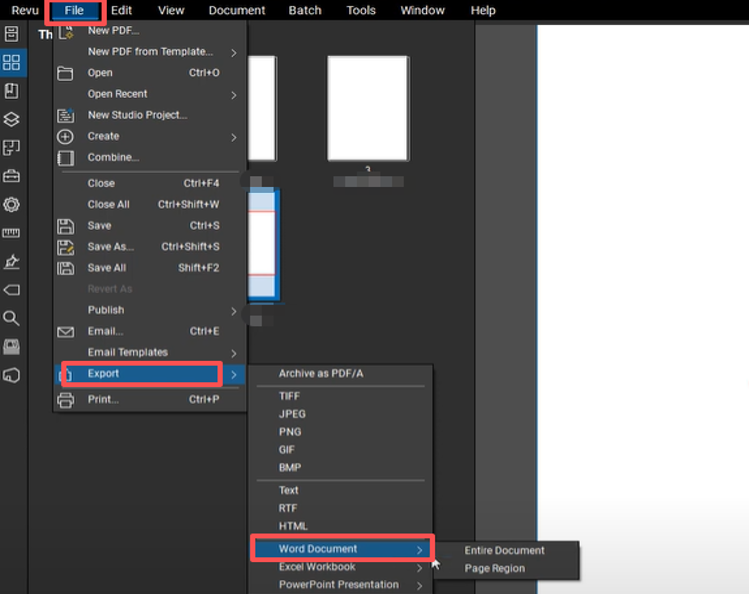Click the Print printer icon
This screenshot has height=594, width=749.
click(65, 400)
